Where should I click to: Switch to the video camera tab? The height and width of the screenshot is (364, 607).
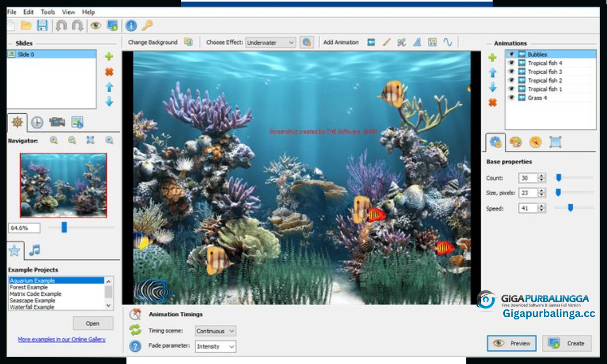pyautogui.click(x=57, y=122)
